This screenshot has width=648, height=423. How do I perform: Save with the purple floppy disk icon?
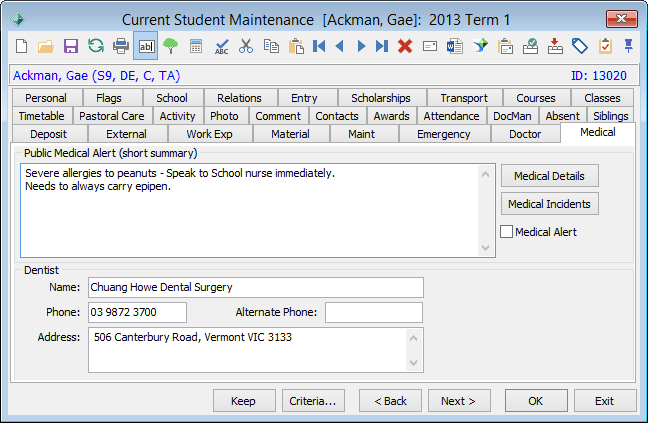pos(71,46)
